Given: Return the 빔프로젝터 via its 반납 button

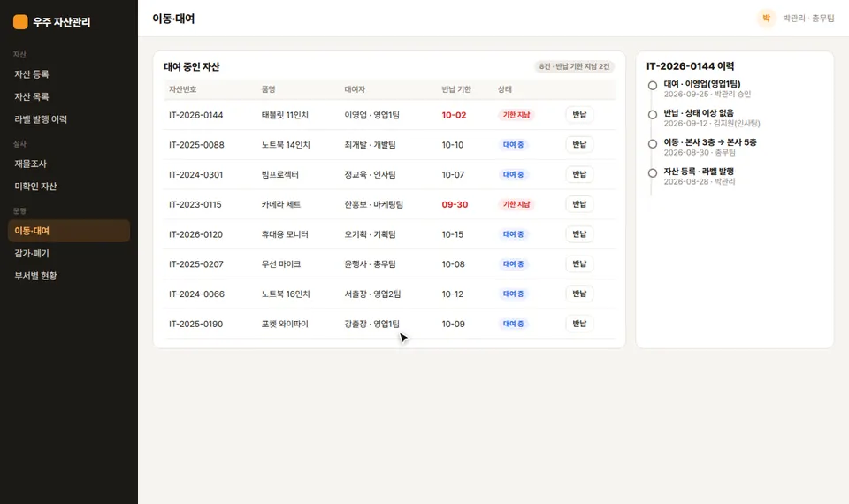Looking at the screenshot, I should point(579,174).
